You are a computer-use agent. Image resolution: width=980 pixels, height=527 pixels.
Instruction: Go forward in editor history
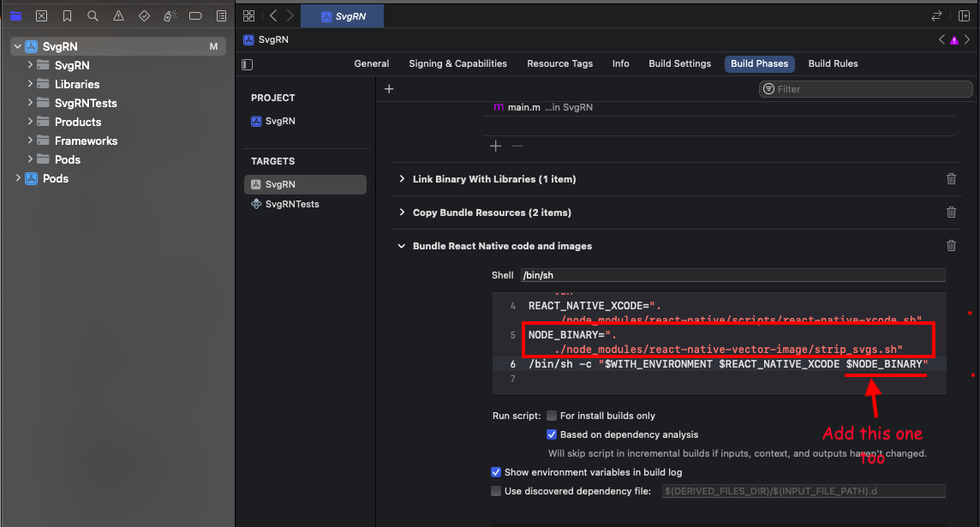290,15
